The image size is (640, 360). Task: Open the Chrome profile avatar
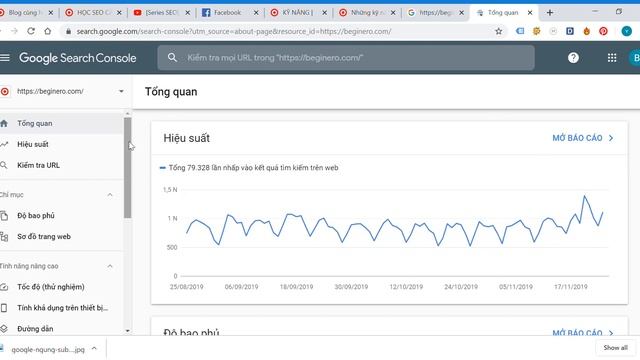click(627, 31)
